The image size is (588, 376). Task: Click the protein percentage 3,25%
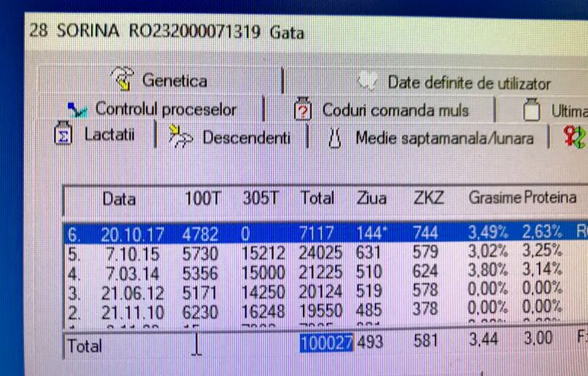click(x=542, y=250)
